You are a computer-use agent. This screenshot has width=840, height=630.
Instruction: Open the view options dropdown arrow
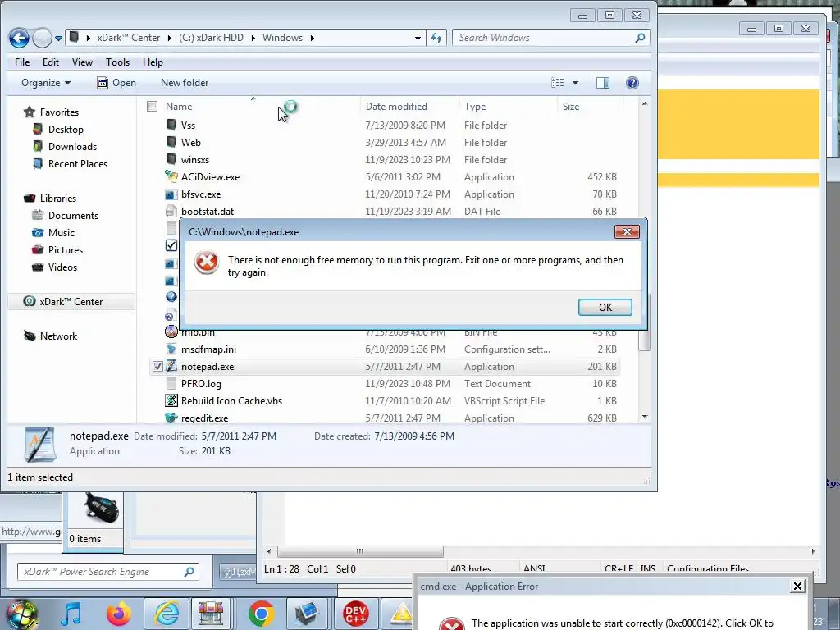coord(575,83)
